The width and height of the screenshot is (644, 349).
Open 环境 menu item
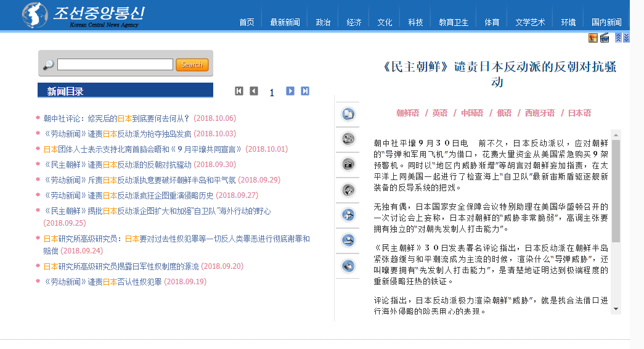pyautogui.click(x=568, y=22)
